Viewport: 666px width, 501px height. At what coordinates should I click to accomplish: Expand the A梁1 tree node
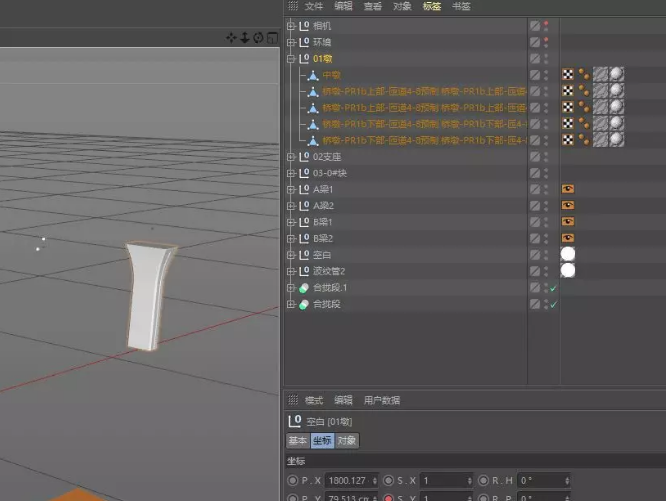[291, 189]
